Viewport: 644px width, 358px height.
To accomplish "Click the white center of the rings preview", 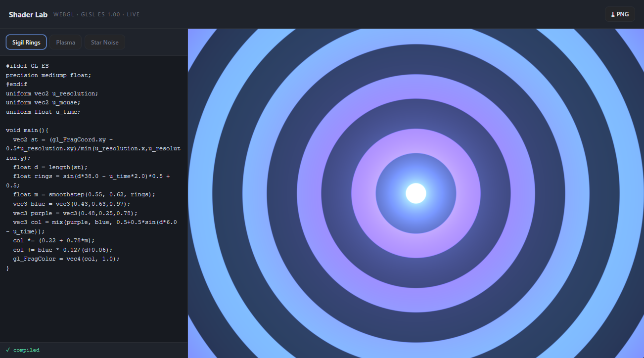I will tap(416, 193).
